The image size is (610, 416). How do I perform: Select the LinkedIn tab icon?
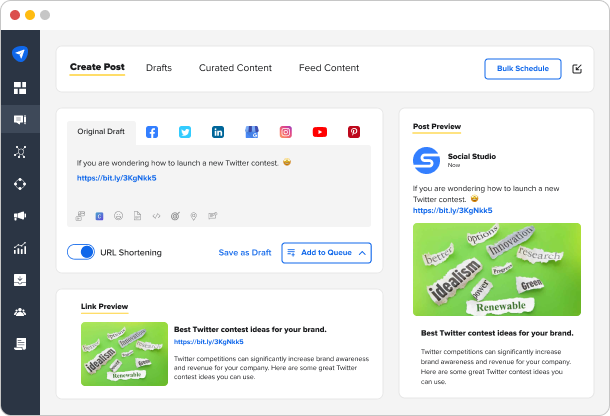pyautogui.click(x=218, y=132)
